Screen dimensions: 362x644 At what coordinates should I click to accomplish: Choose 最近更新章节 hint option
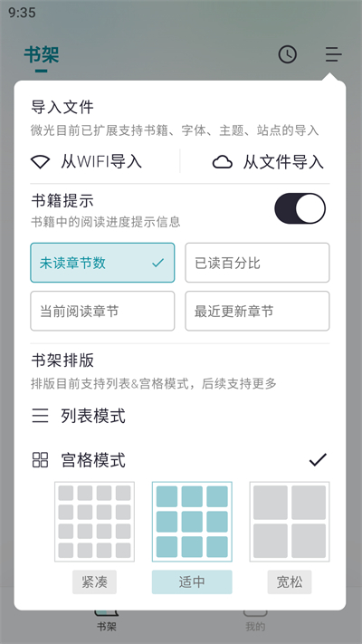coord(257,311)
